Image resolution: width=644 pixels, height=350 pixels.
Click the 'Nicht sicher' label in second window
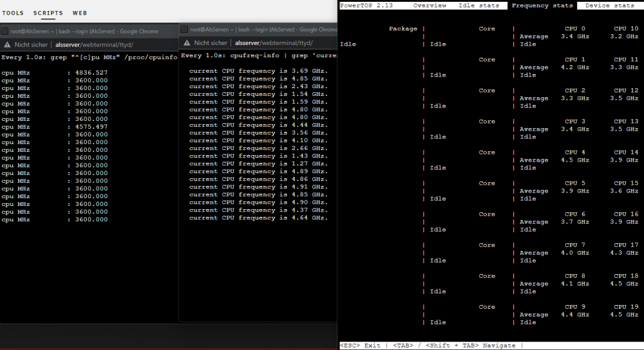pyautogui.click(x=211, y=42)
